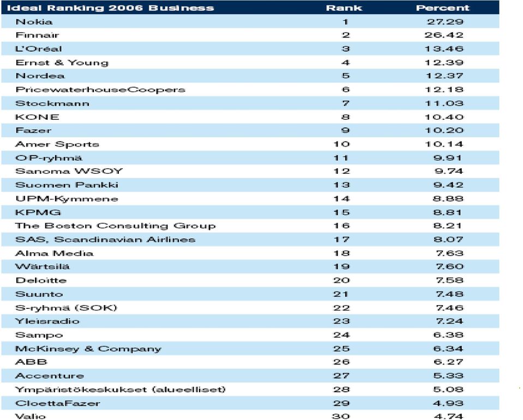Click the Stockmann company name
The width and height of the screenshot is (523, 420).
click(52, 104)
